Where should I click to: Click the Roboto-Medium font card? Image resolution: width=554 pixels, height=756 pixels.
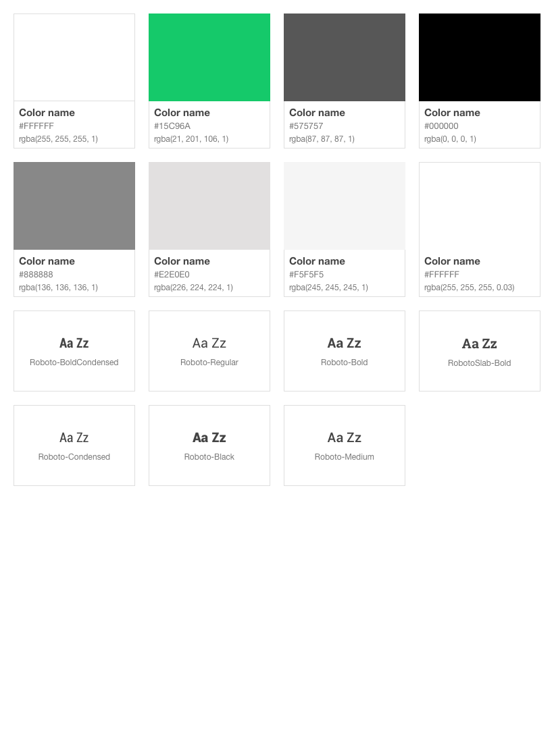click(345, 446)
